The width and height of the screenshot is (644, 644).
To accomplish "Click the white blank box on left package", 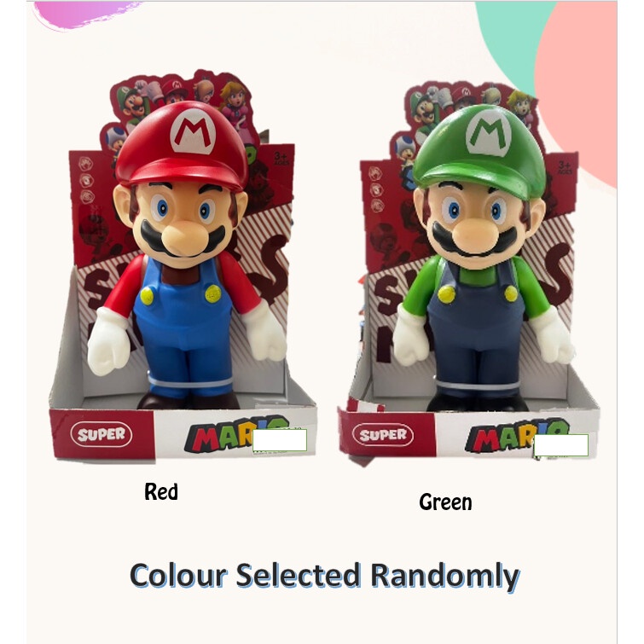I will pyautogui.click(x=280, y=440).
